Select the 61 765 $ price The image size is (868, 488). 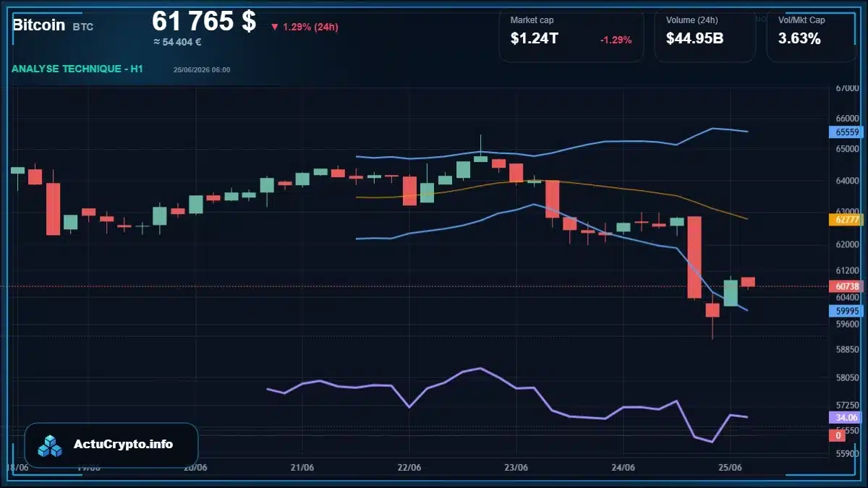[x=204, y=21]
